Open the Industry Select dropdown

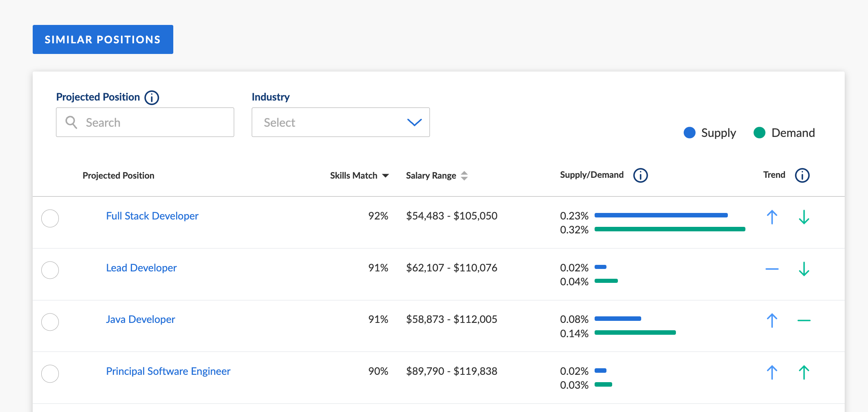coord(341,122)
